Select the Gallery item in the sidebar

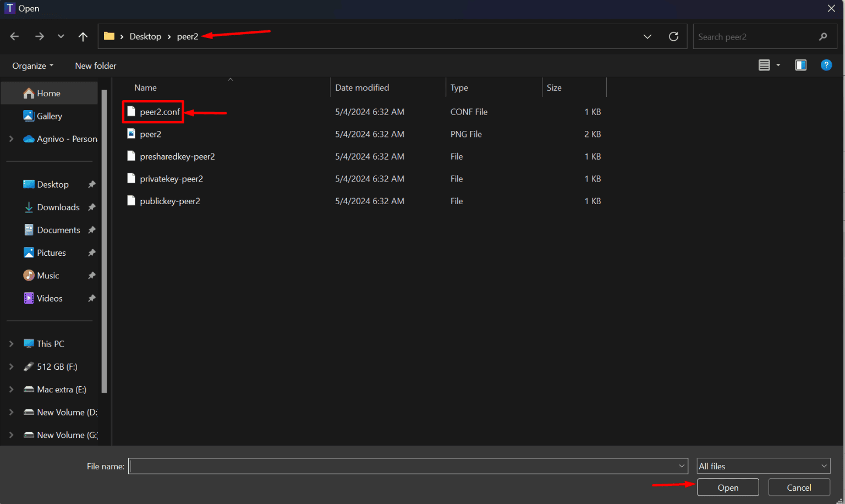click(x=48, y=116)
